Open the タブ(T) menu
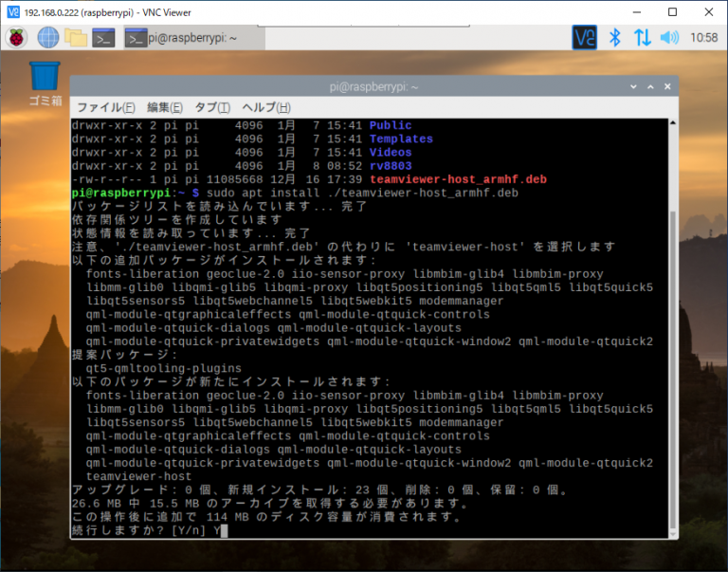 [x=212, y=107]
